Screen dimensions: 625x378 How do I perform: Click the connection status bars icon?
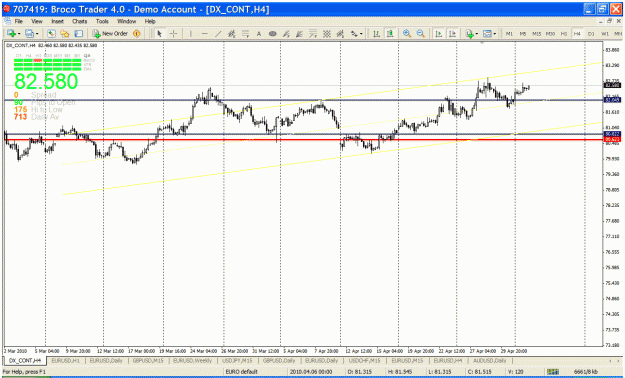point(553,372)
